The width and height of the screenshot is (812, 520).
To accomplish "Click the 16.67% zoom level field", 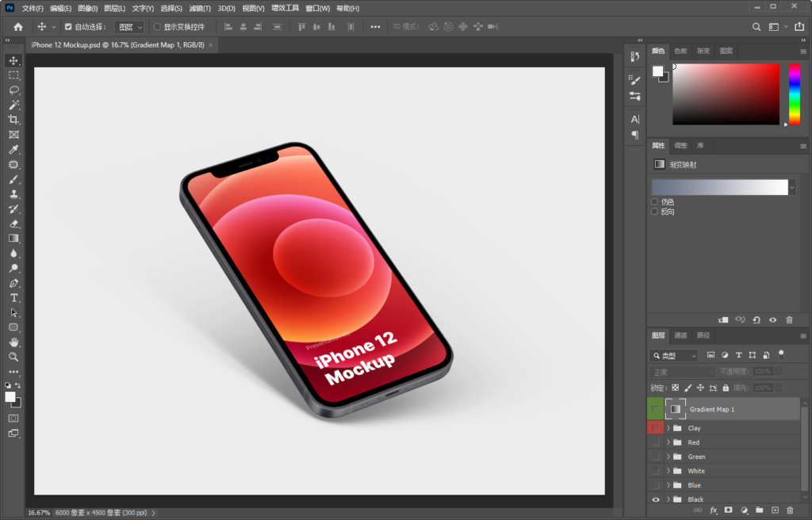I will click(x=39, y=513).
